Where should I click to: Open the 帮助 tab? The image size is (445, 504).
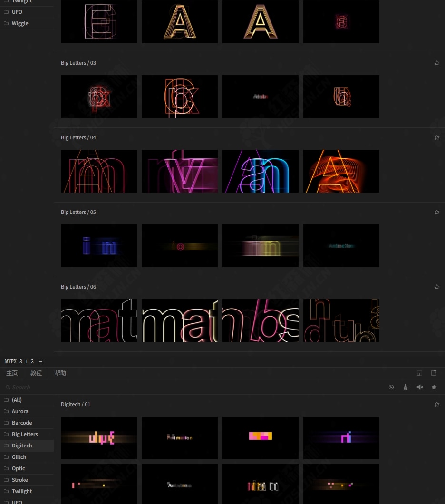pyautogui.click(x=60, y=373)
